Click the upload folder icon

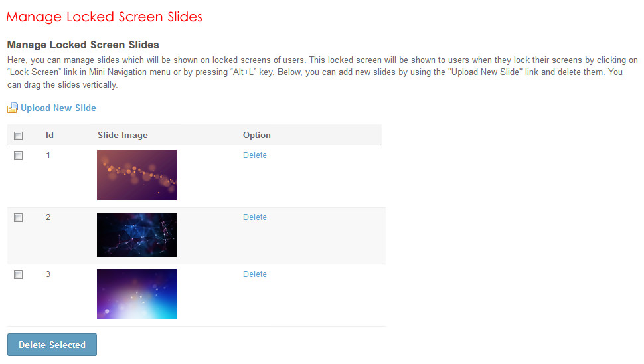(12, 108)
